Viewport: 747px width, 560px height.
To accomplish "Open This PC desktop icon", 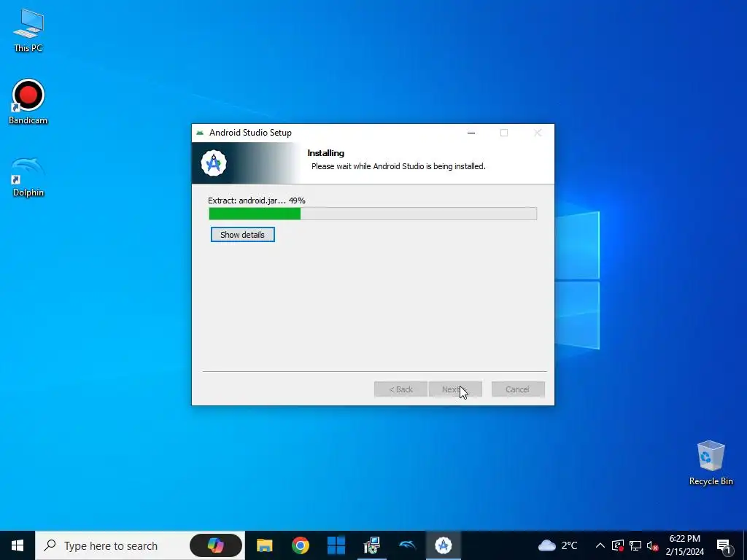I will pos(28,30).
